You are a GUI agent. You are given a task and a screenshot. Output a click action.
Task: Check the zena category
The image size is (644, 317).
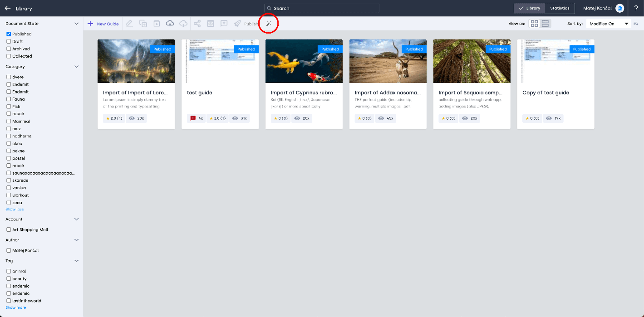click(9, 202)
